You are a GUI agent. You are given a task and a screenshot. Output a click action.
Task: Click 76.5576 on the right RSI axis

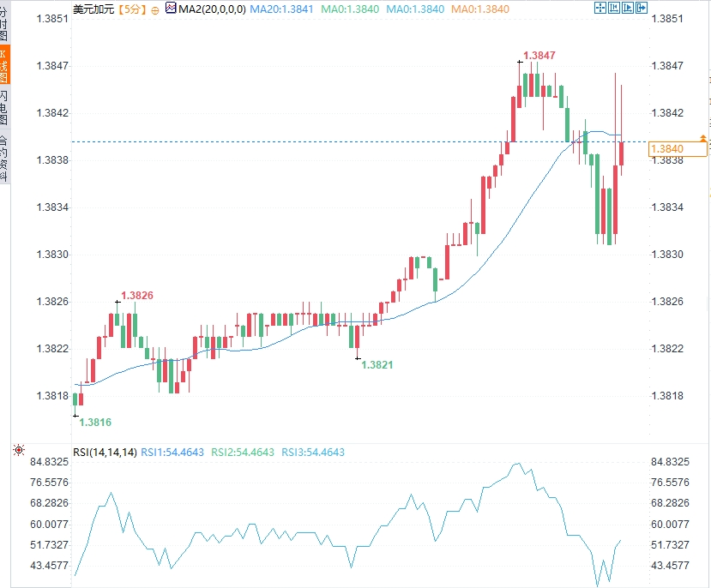point(670,483)
